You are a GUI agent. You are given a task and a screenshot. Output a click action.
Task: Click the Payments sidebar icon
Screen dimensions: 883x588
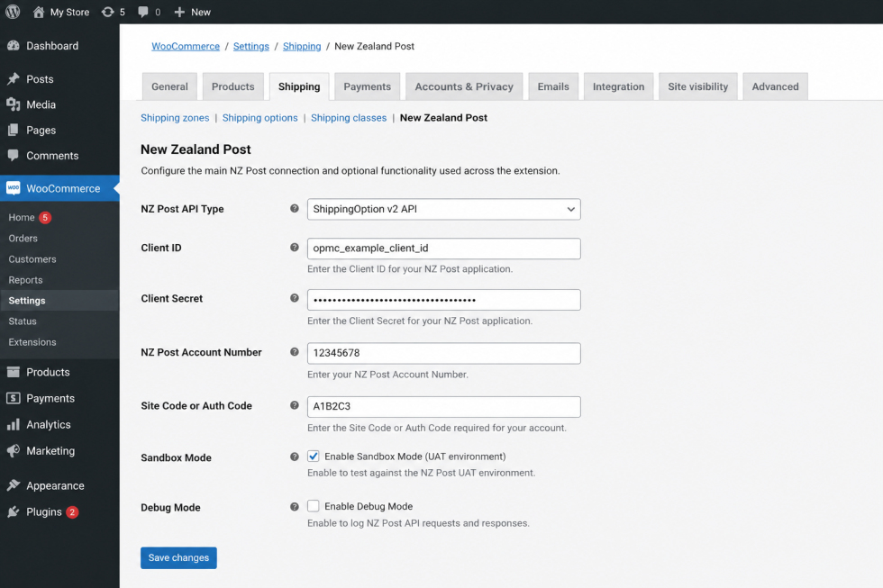(13, 398)
